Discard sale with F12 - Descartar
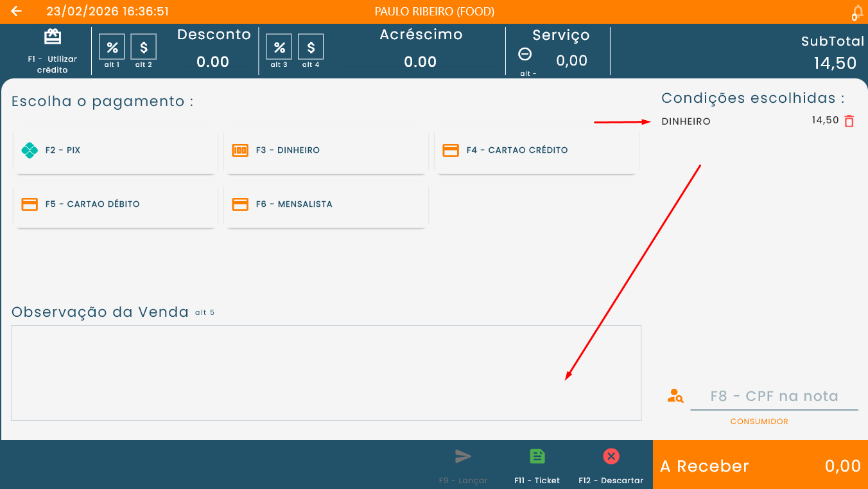The height and width of the screenshot is (489, 868). [611, 465]
